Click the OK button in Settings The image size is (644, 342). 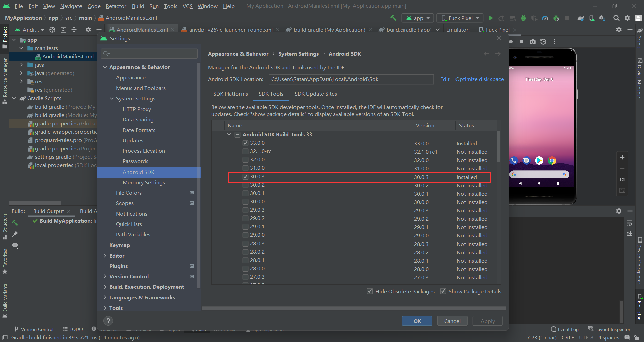417,321
